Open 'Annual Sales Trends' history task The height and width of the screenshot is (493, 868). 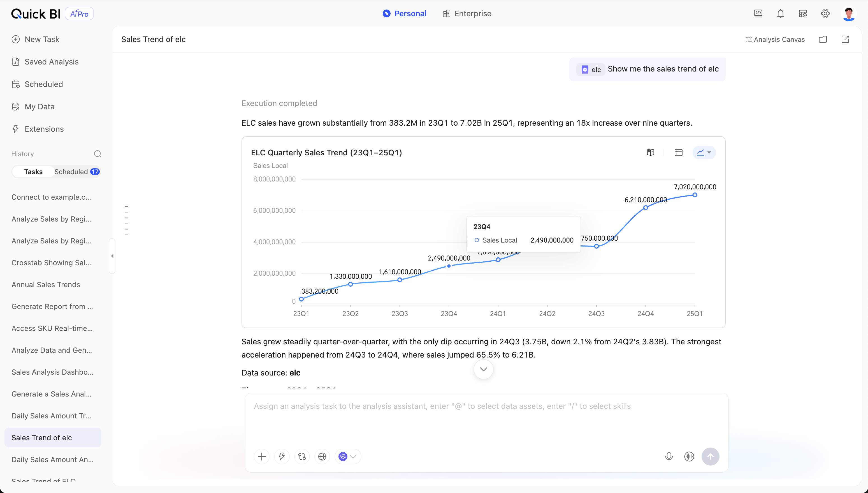(53, 285)
